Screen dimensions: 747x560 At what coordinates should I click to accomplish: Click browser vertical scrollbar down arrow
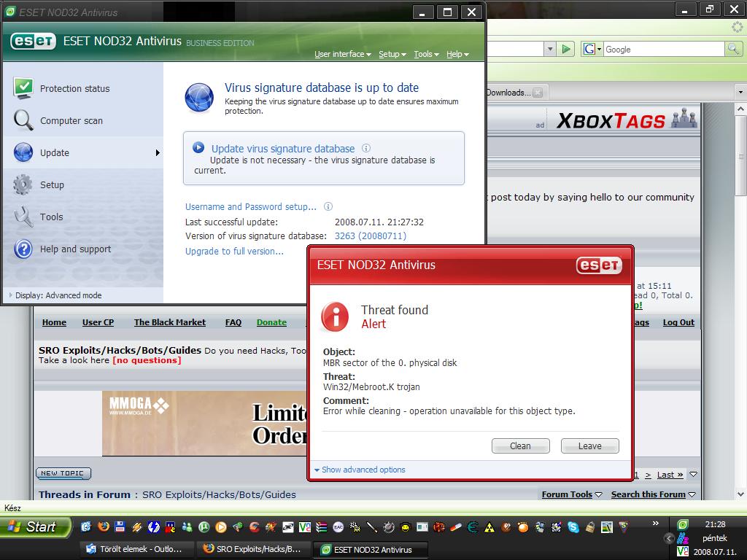[740, 494]
